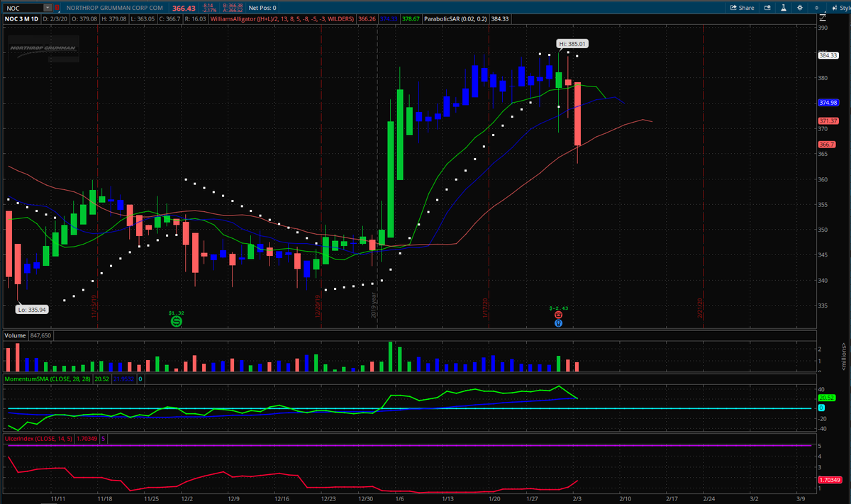This screenshot has height=504, width=851.
Task: Click the 20.52 momentum value label on axis
Action: point(827,398)
